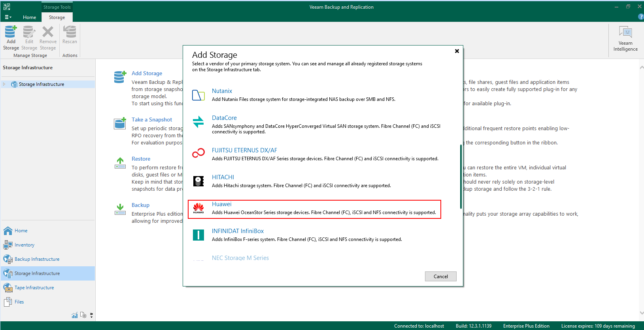Click the FUJITSU ETERNUS infinity icon
Screen dimensions: 644x330
click(198, 153)
